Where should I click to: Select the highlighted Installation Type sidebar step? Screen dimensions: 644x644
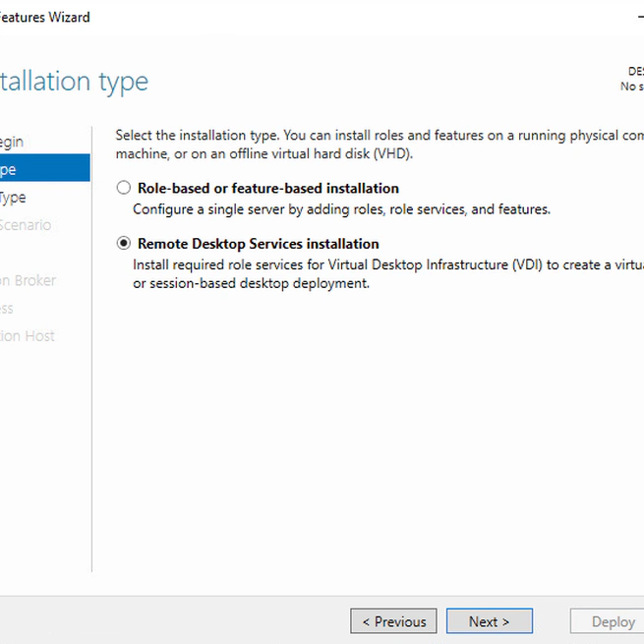[45, 167]
